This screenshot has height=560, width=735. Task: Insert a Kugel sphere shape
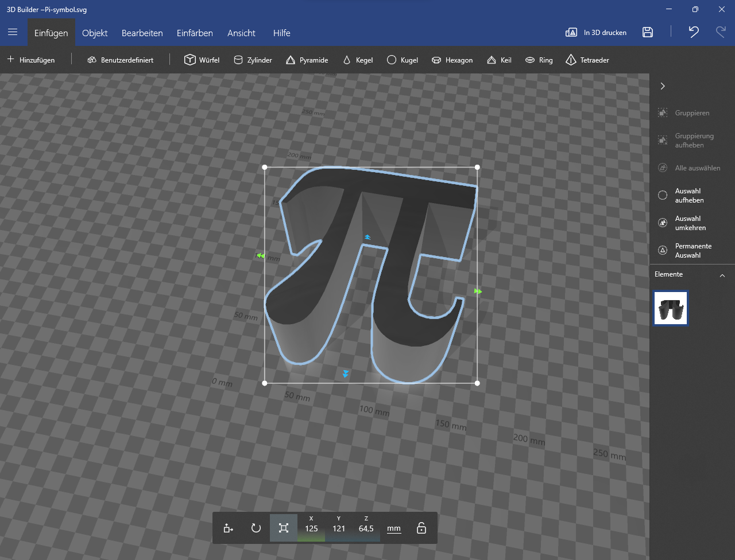click(403, 60)
